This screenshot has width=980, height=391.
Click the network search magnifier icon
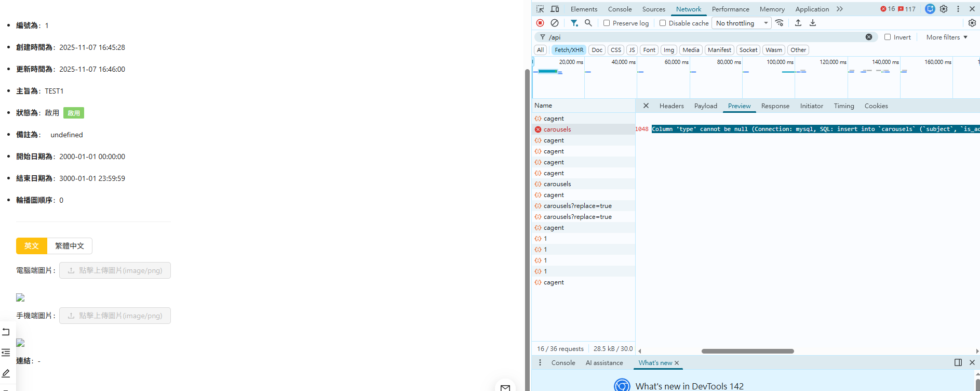point(588,23)
